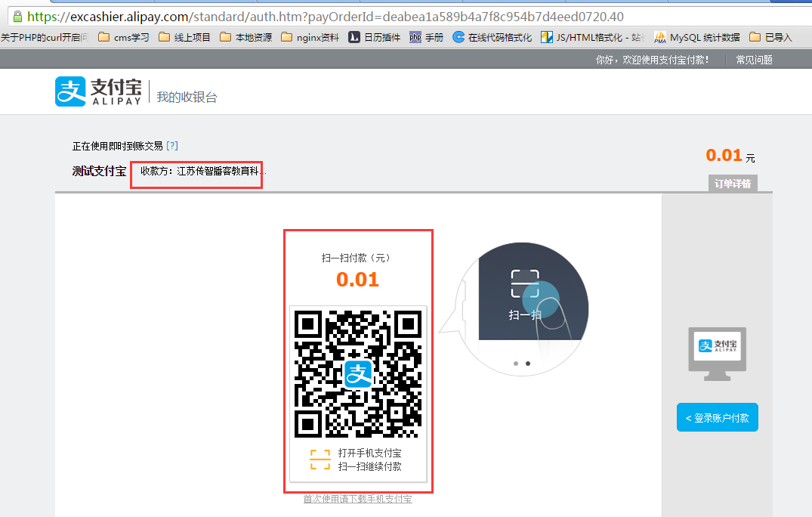Open the MySQL 统计数据 bookmark
This screenshot has width=812, height=517.
696,37
